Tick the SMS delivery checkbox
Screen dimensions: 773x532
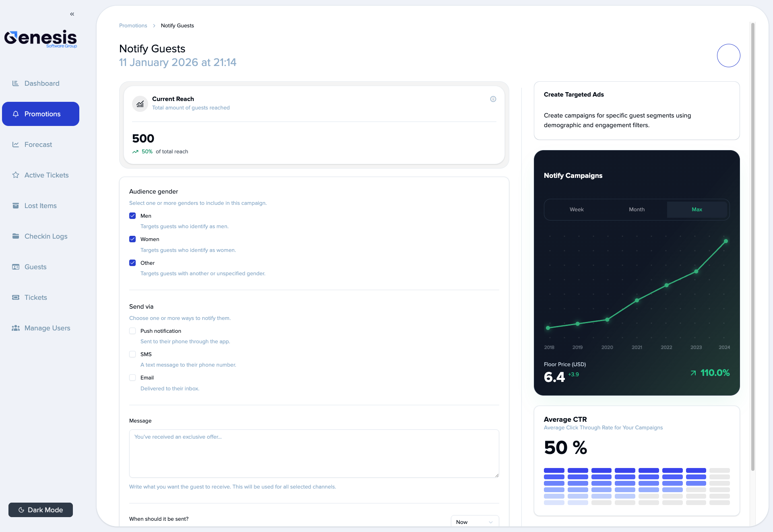(132, 354)
